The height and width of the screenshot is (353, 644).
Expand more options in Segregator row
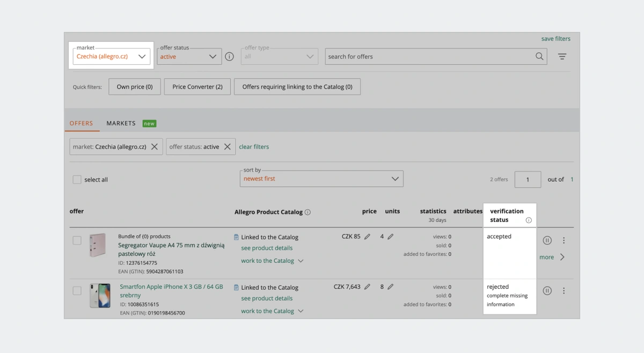click(x=552, y=257)
